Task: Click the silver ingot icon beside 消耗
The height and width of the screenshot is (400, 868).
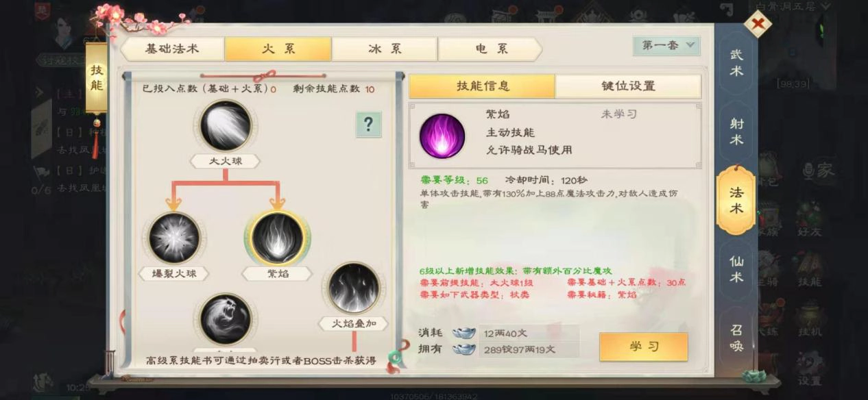Action: coord(464,333)
